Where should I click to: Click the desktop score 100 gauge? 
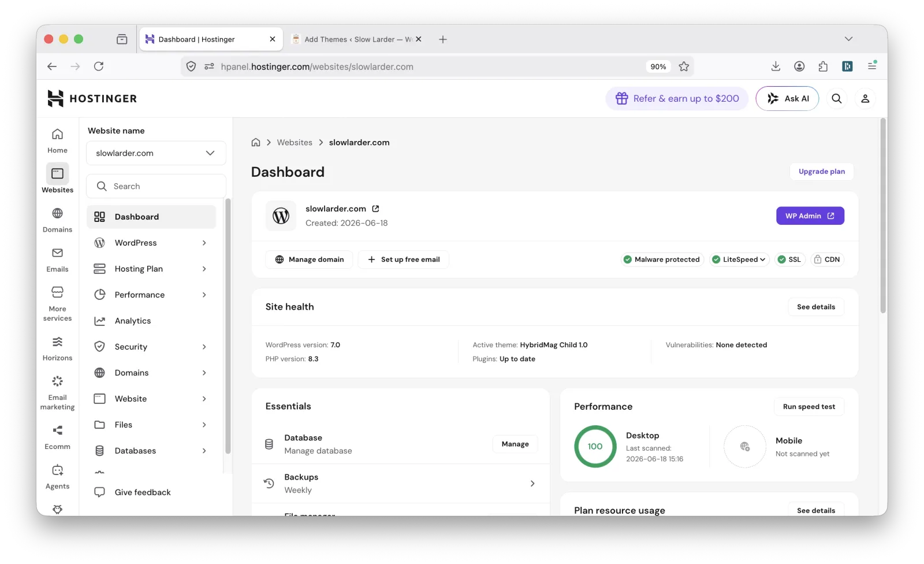595,447
